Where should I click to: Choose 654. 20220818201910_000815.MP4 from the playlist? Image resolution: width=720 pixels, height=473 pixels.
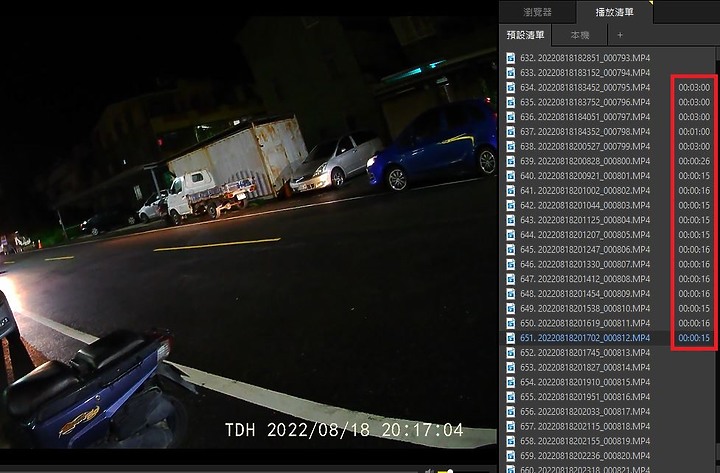(x=585, y=382)
